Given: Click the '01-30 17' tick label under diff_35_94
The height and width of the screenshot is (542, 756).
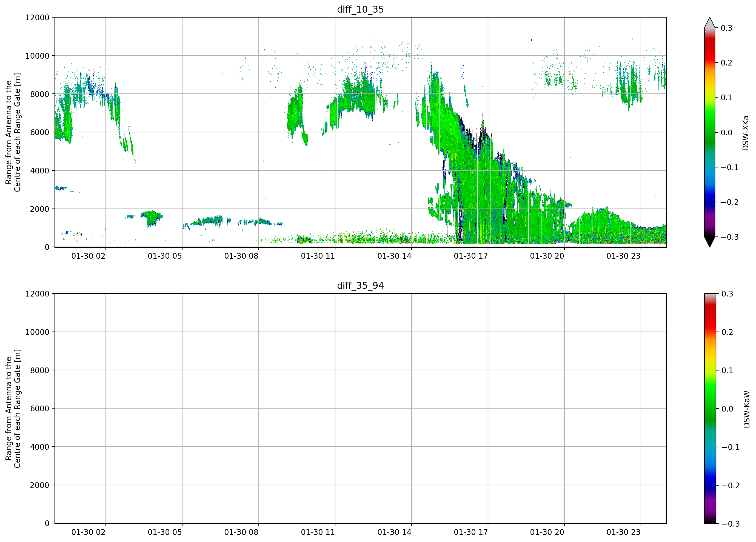Looking at the screenshot, I should [471, 532].
